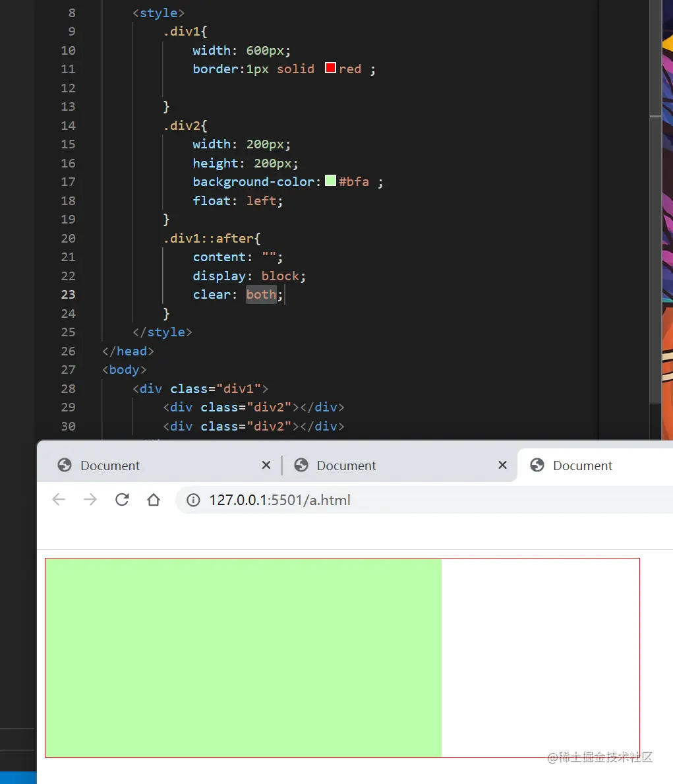The image size is (673, 784).
Task: Open the red color swatch on line 11
Action: point(330,68)
